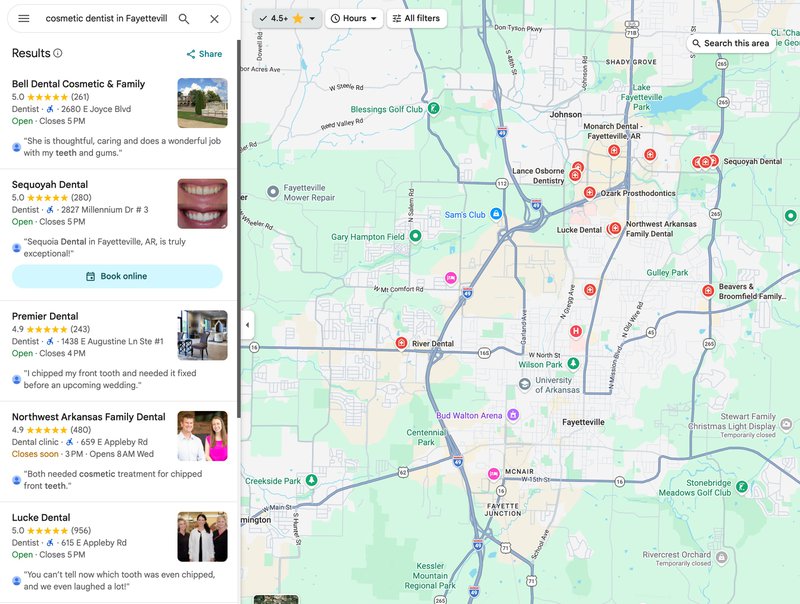The width and height of the screenshot is (800, 604).
Task: Click the Blessings Golf Club marker
Action: point(434,108)
